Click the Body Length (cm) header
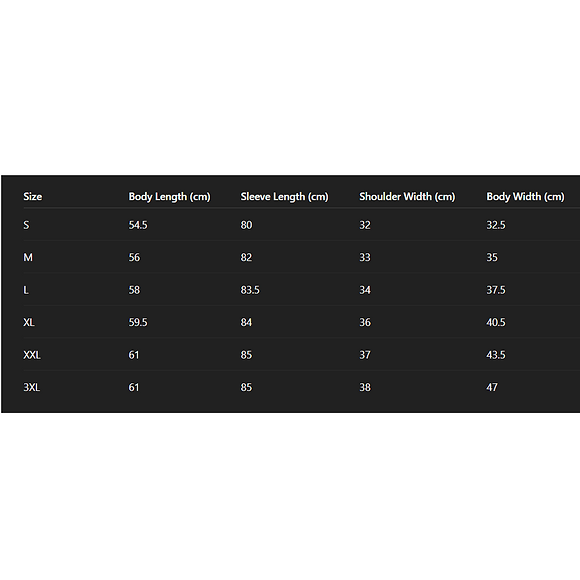The image size is (580, 580). pyautogui.click(x=169, y=197)
